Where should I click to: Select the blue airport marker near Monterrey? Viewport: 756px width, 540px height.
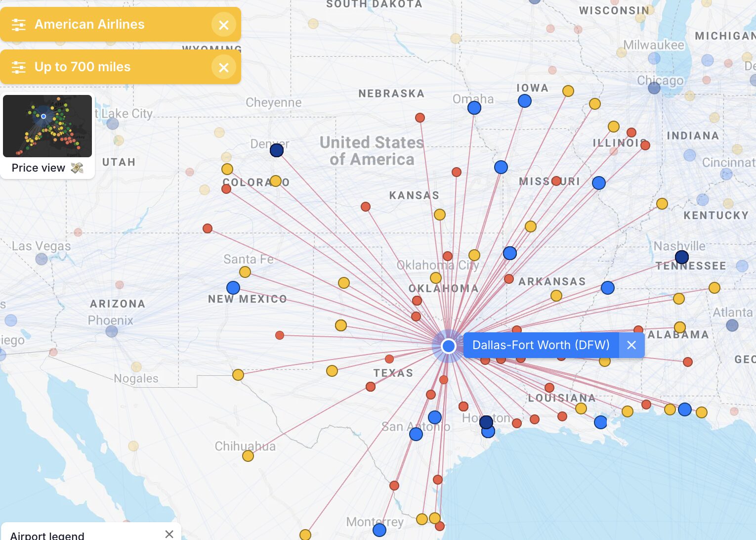click(378, 530)
